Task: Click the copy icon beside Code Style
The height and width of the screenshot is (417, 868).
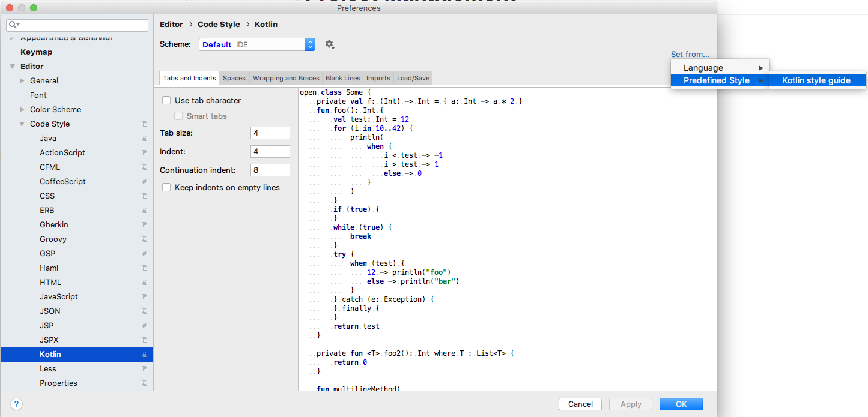Action: tap(144, 124)
